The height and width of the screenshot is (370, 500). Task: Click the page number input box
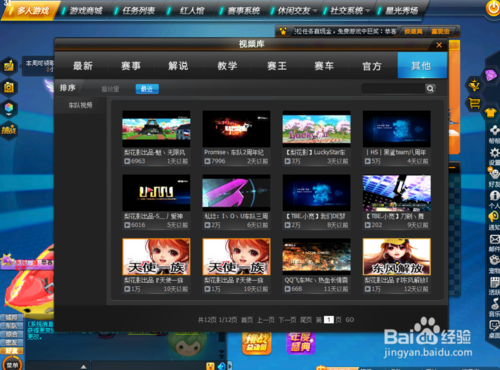[x=329, y=320]
